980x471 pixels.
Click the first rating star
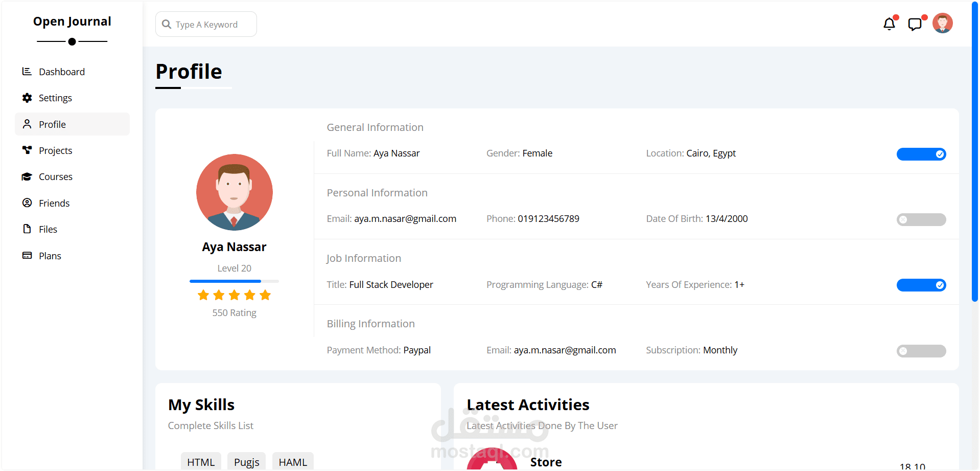(203, 295)
